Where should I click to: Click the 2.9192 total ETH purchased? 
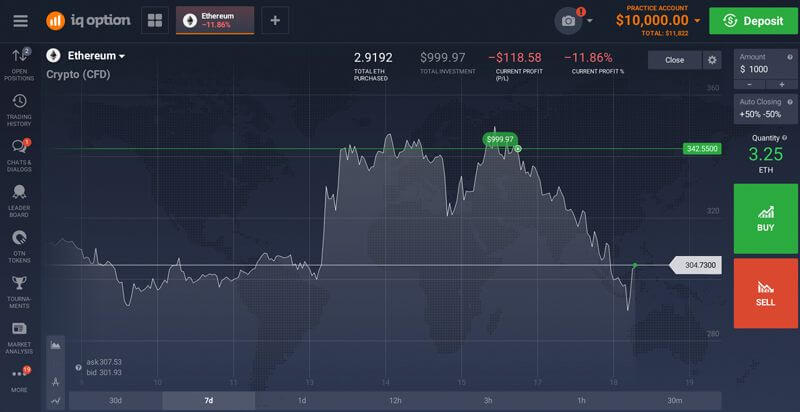pos(373,58)
